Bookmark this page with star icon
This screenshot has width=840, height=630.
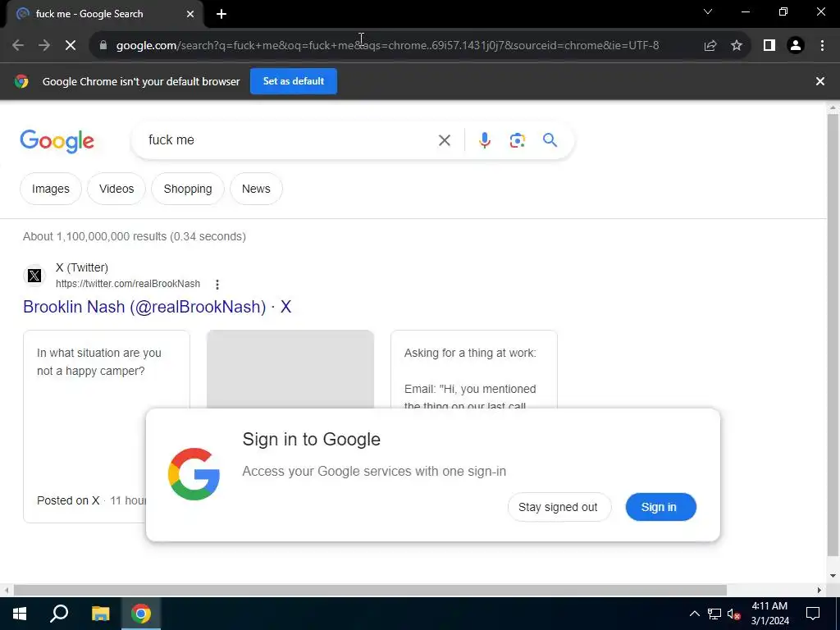[x=737, y=46]
